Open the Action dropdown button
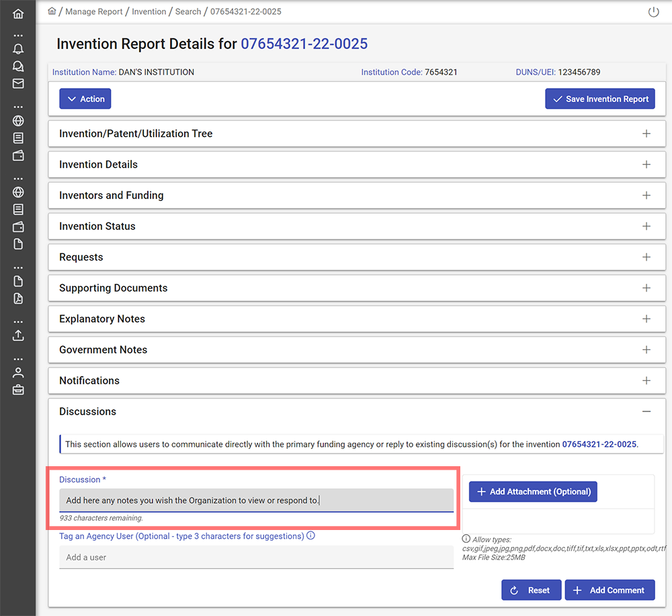Image resolution: width=672 pixels, height=616 pixels. (85, 99)
